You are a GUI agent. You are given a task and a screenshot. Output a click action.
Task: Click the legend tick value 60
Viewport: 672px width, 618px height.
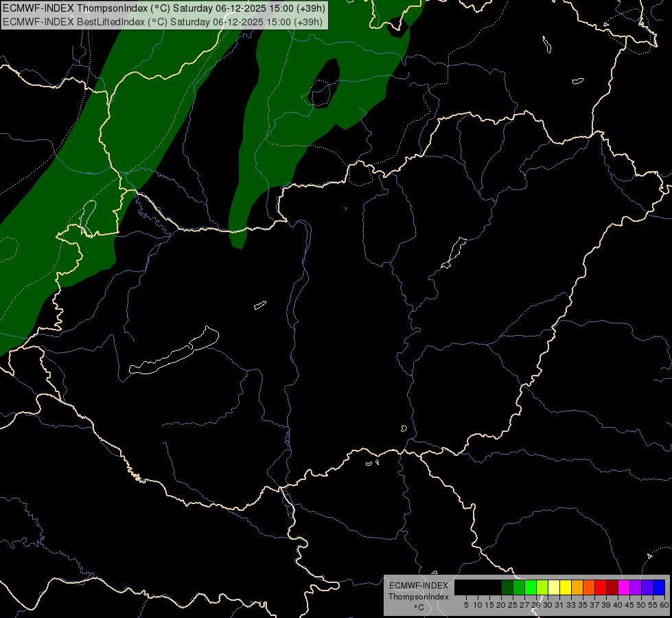[664, 605]
